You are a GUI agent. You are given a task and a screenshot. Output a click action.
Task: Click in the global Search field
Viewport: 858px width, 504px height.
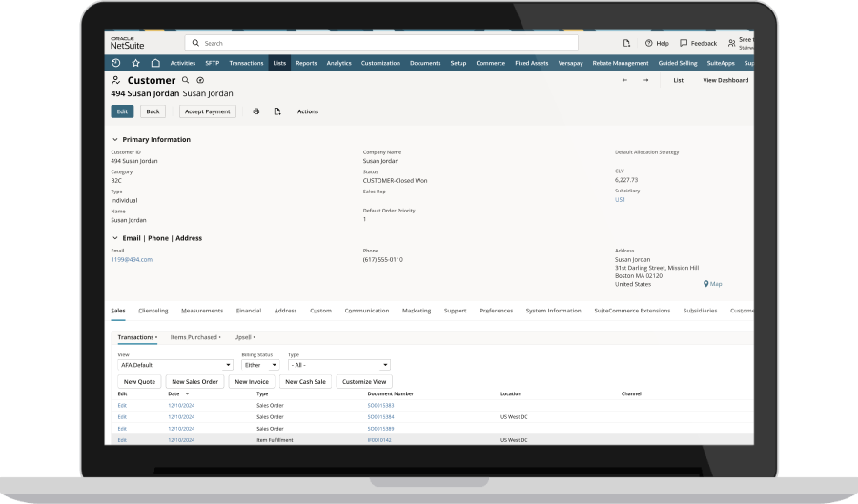point(381,43)
